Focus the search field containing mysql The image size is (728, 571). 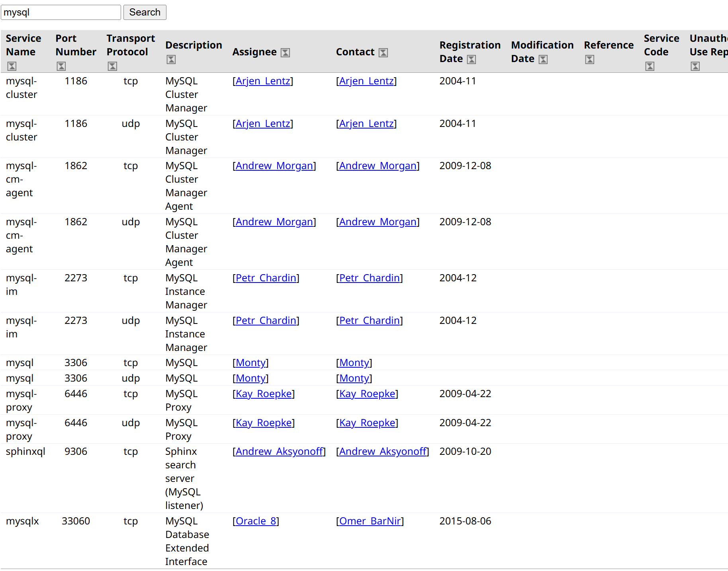coord(61,12)
